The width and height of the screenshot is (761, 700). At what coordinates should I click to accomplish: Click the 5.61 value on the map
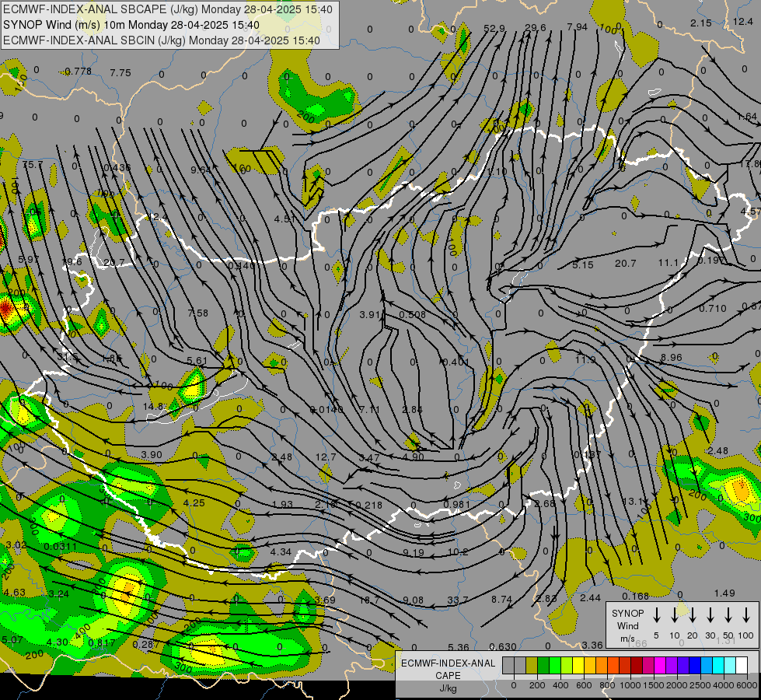197,361
